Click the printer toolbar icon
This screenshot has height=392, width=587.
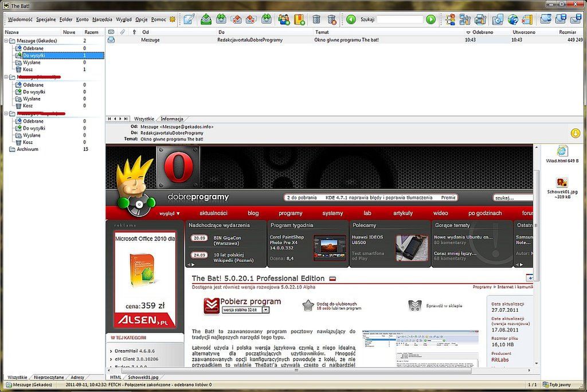pyautogui.click(x=480, y=19)
